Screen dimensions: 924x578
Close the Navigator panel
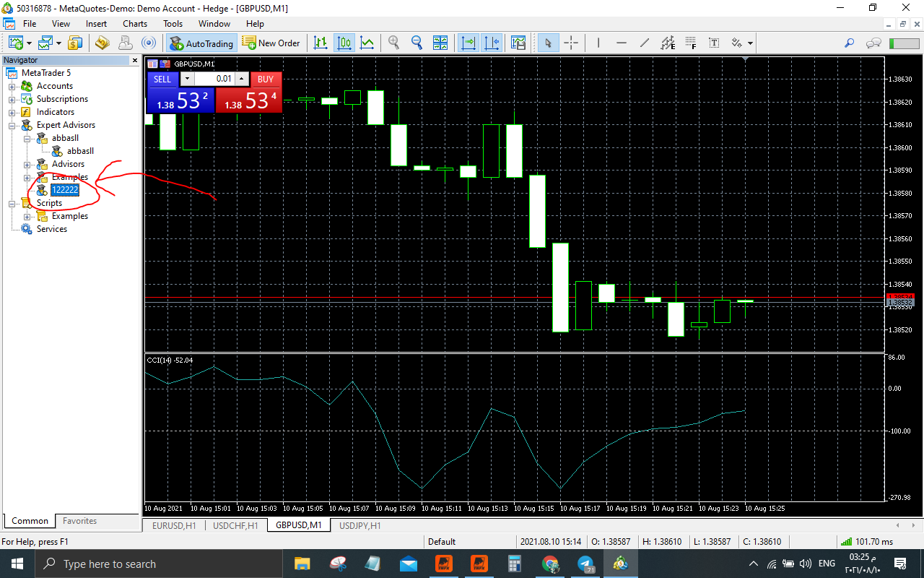pos(134,60)
